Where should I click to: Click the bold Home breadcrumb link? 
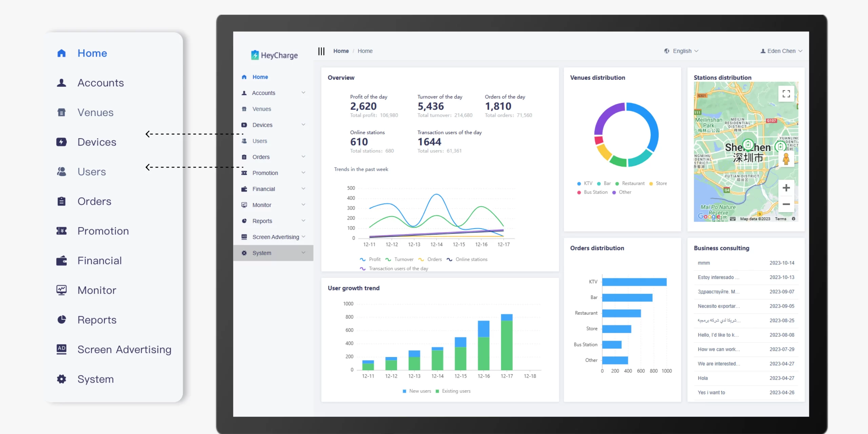point(341,51)
